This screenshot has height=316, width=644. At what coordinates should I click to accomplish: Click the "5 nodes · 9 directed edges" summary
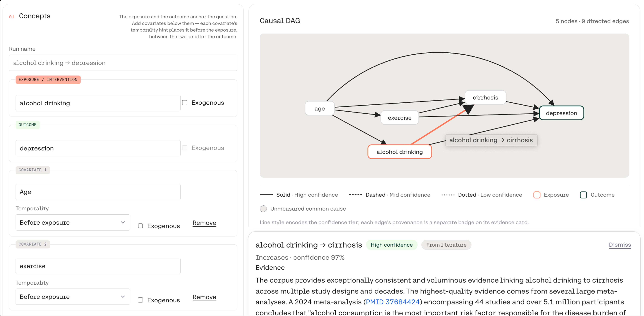click(x=592, y=21)
